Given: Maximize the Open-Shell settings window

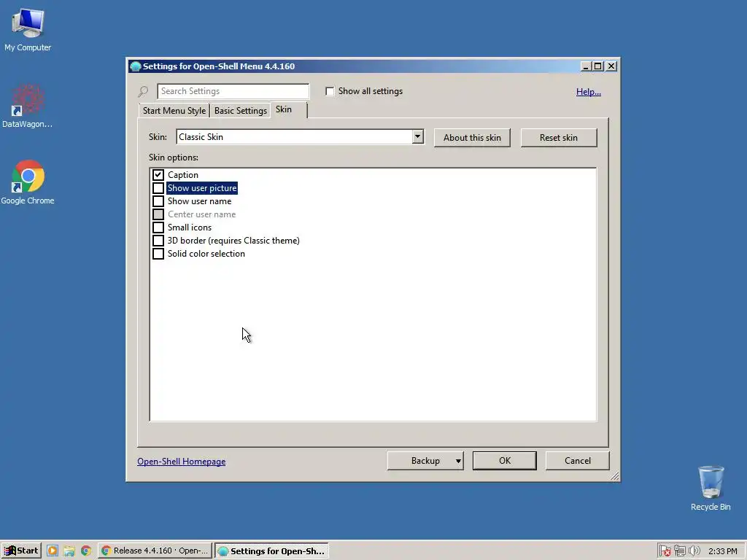Looking at the screenshot, I should pyautogui.click(x=597, y=66).
